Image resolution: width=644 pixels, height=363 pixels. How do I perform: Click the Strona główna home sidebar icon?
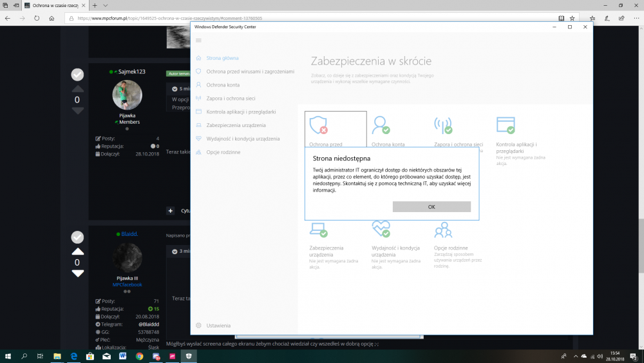coord(199,58)
